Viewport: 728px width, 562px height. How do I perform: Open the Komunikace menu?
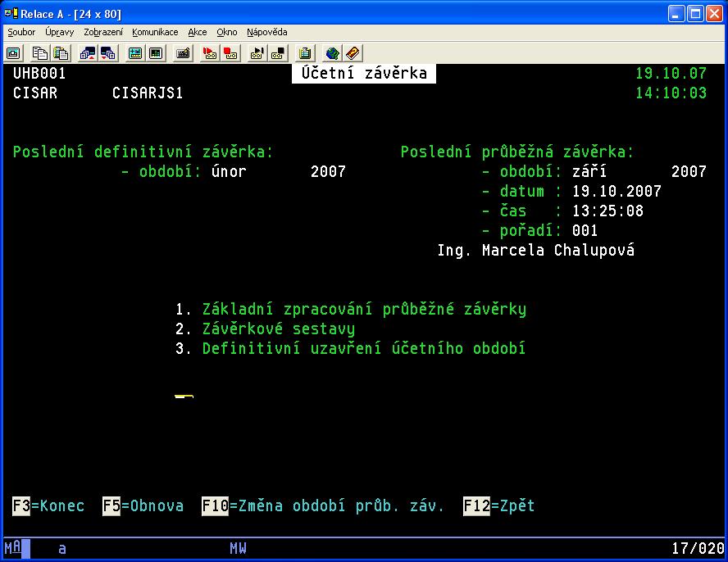pyautogui.click(x=155, y=32)
